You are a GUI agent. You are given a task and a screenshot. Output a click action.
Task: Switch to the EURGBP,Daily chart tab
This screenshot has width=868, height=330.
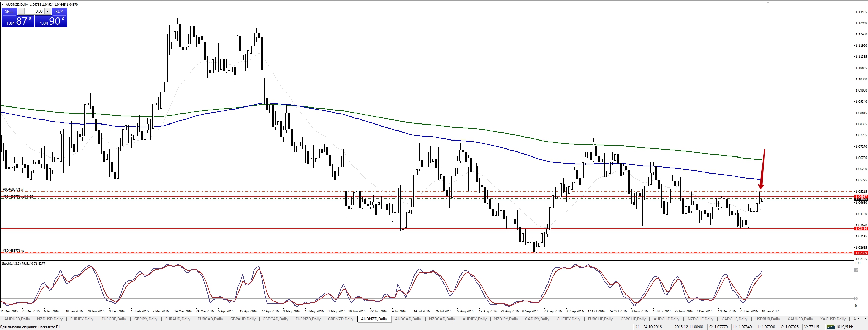point(114,319)
